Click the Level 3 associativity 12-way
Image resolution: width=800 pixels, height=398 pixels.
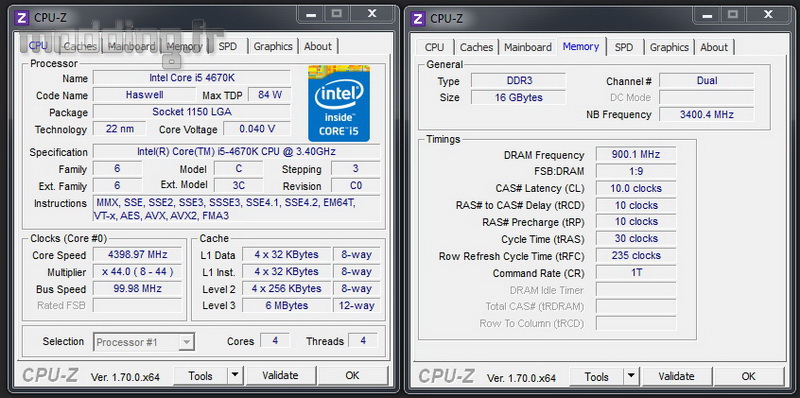coord(357,306)
